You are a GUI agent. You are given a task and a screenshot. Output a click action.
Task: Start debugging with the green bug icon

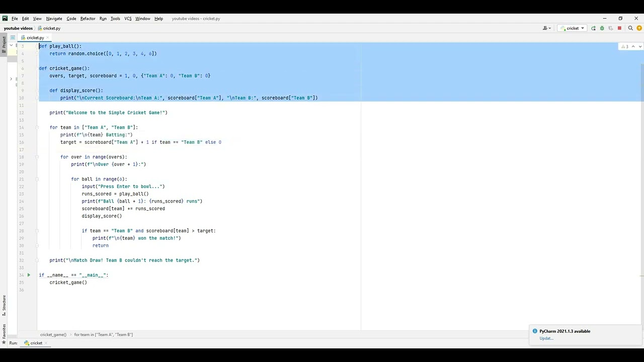(x=602, y=28)
